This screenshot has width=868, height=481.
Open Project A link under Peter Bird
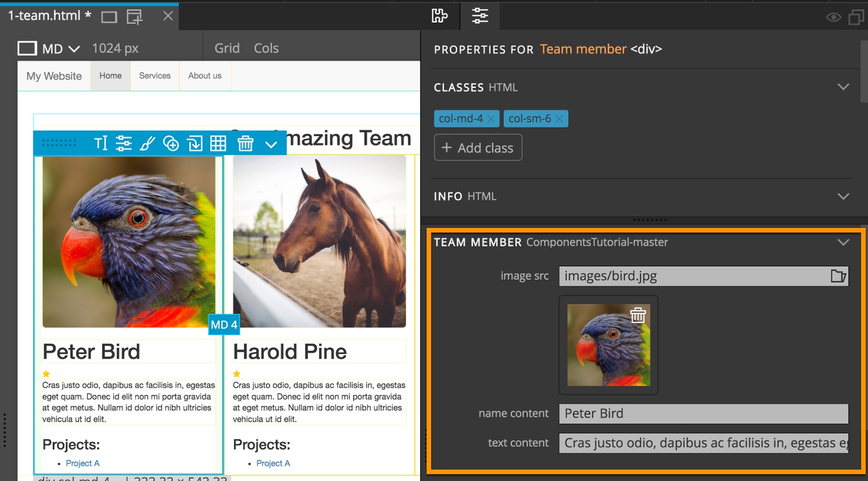point(83,463)
